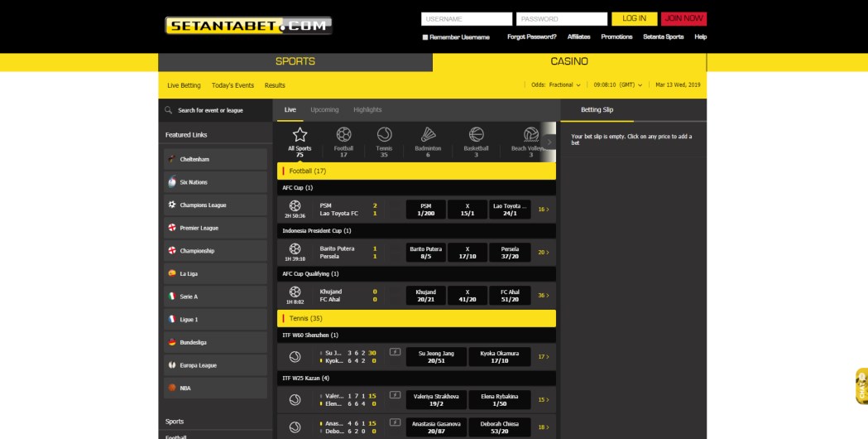This screenshot has width=868, height=439.
Task: Open Champions League featured link
Action: (x=215, y=205)
